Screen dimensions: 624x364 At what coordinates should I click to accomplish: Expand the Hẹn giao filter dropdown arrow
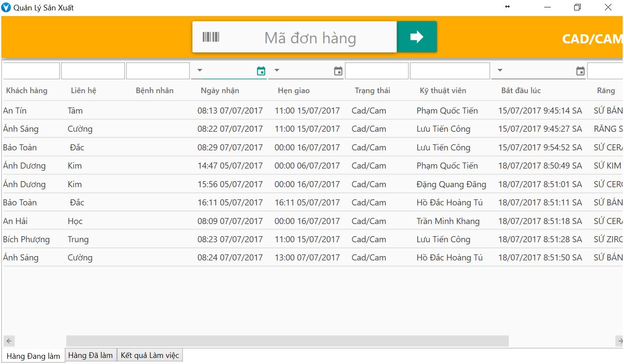277,70
